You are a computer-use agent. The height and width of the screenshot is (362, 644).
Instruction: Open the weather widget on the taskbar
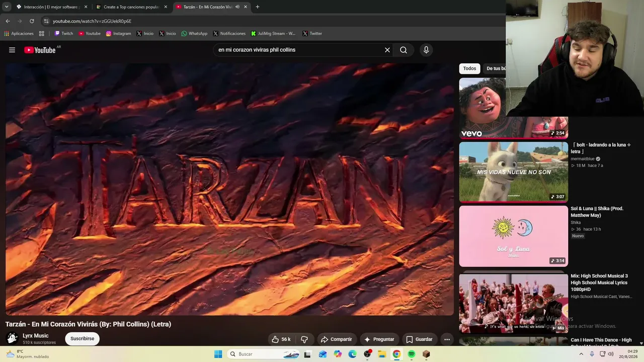(x=27, y=354)
